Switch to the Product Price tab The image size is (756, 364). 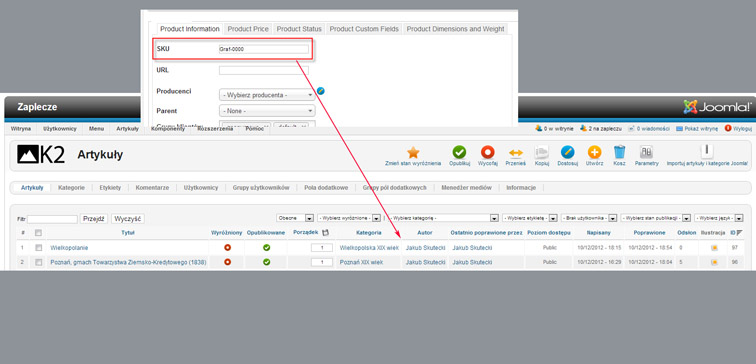click(248, 29)
